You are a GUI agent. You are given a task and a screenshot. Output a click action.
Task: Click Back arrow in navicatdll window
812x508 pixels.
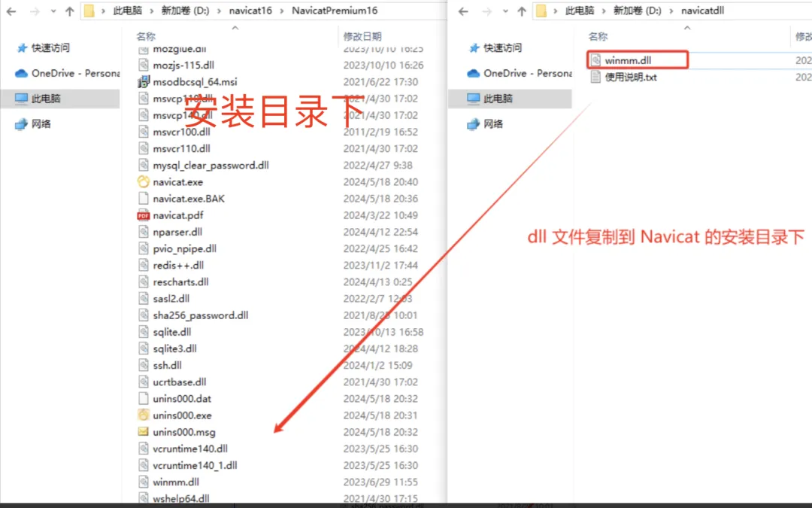tap(463, 11)
